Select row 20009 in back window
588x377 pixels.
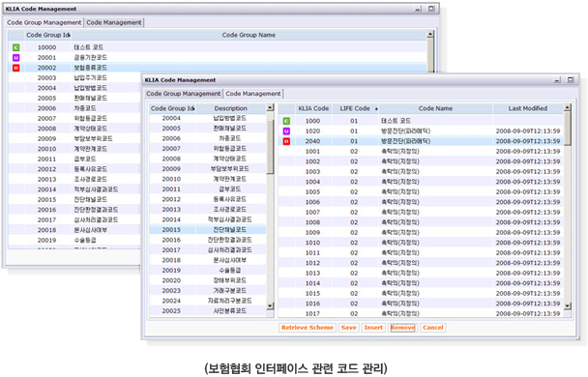(74, 138)
